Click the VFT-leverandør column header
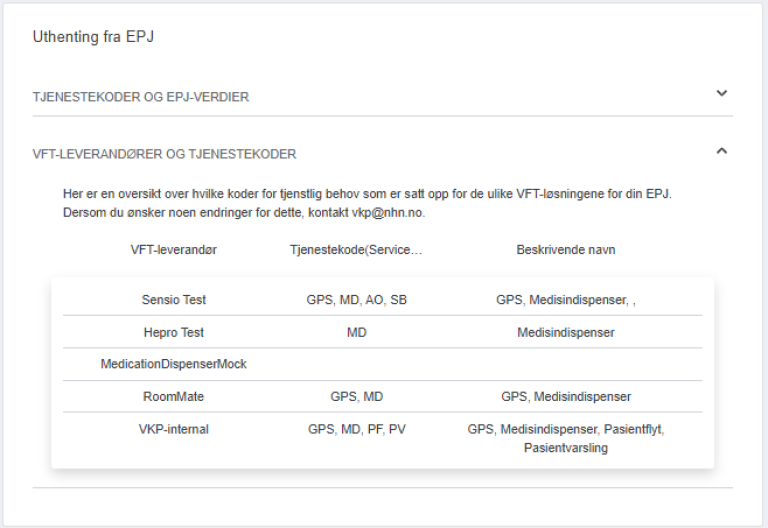This screenshot has height=528, width=768. click(x=173, y=250)
